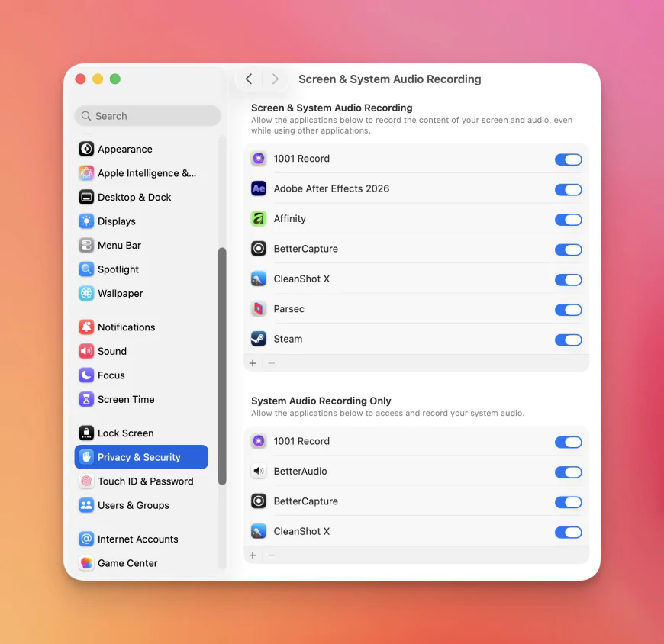Open the Notifications settings pane
This screenshot has width=664, height=644.
[126, 327]
